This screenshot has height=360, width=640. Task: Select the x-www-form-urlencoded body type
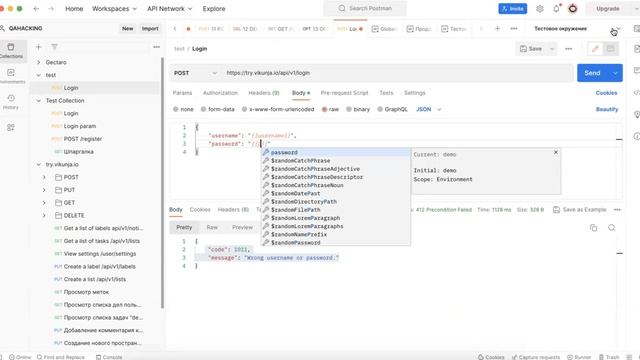click(278, 109)
